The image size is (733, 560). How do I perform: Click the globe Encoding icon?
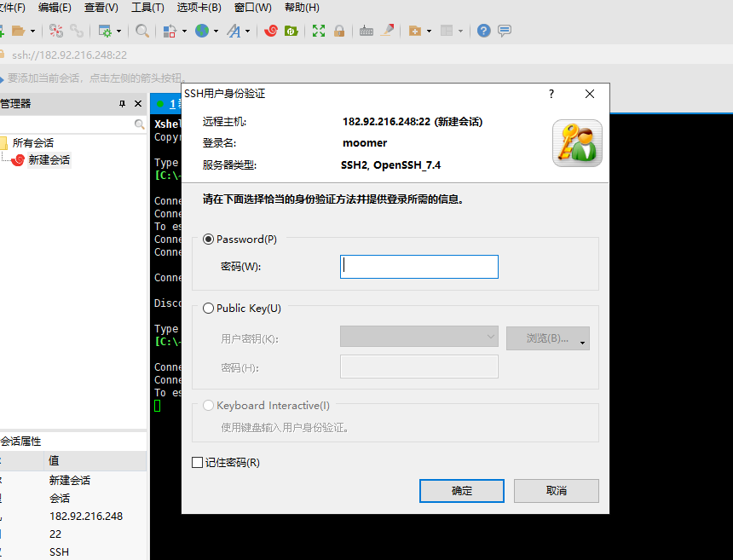pos(202,31)
